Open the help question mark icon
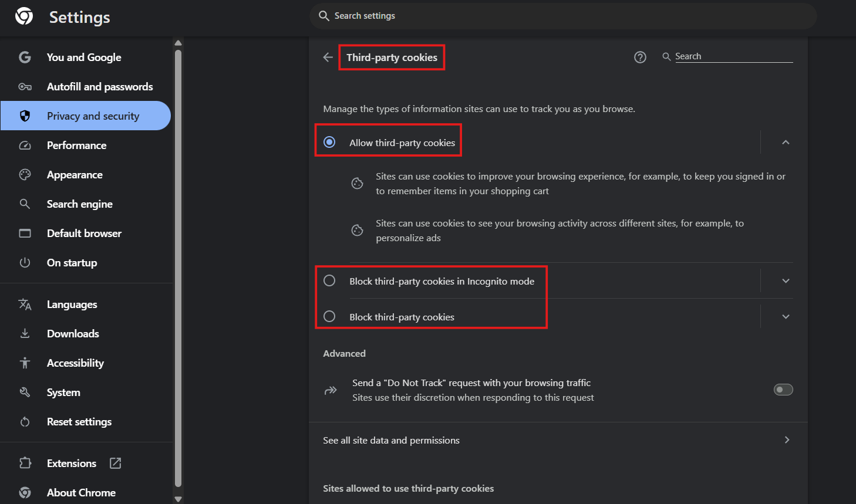This screenshot has height=504, width=856. click(640, 57)
